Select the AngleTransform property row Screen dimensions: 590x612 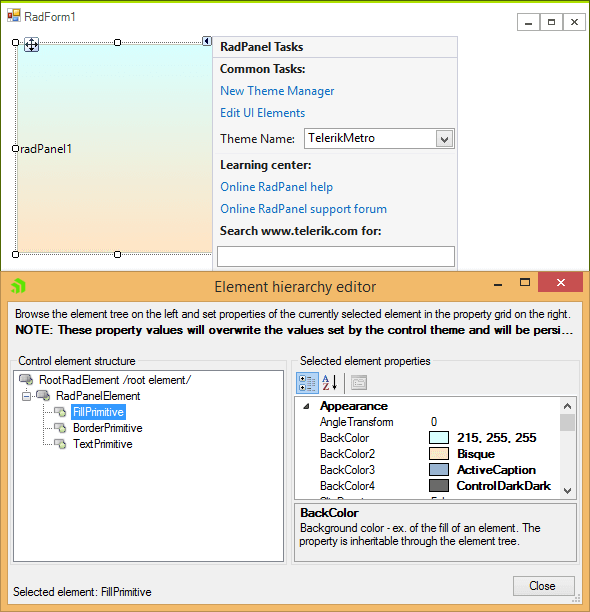click(x=427, y=422)
